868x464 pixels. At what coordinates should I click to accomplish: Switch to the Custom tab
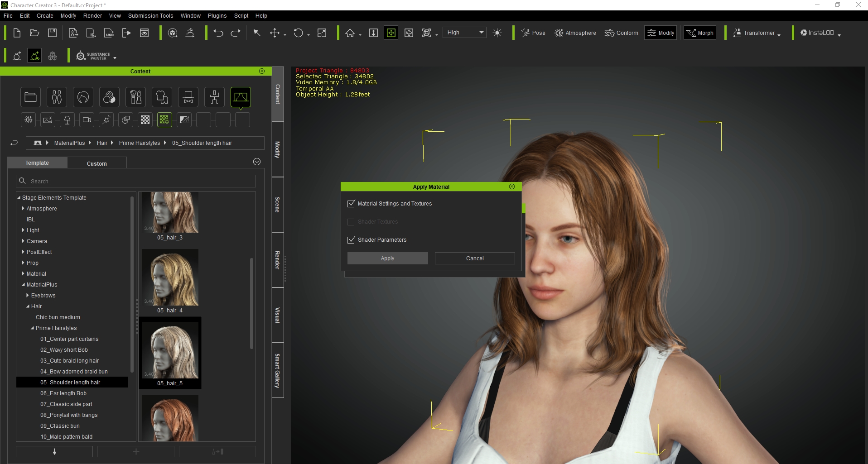tap(97, 163)
